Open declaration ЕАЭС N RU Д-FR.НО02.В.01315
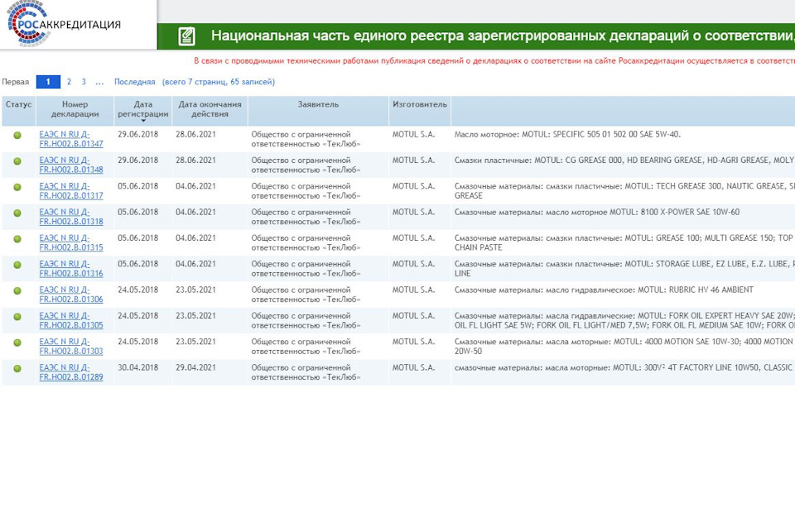 (71, 242)
